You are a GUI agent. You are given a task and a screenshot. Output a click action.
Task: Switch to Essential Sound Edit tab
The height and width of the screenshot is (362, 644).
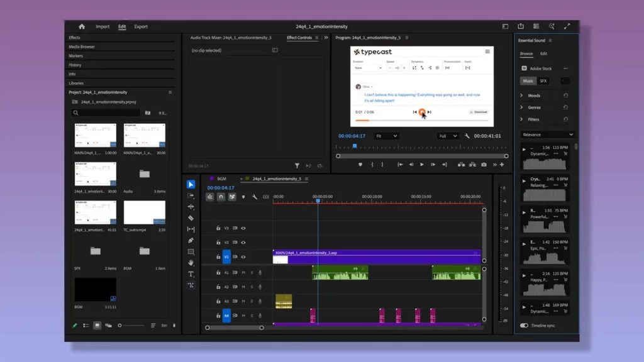543,54
